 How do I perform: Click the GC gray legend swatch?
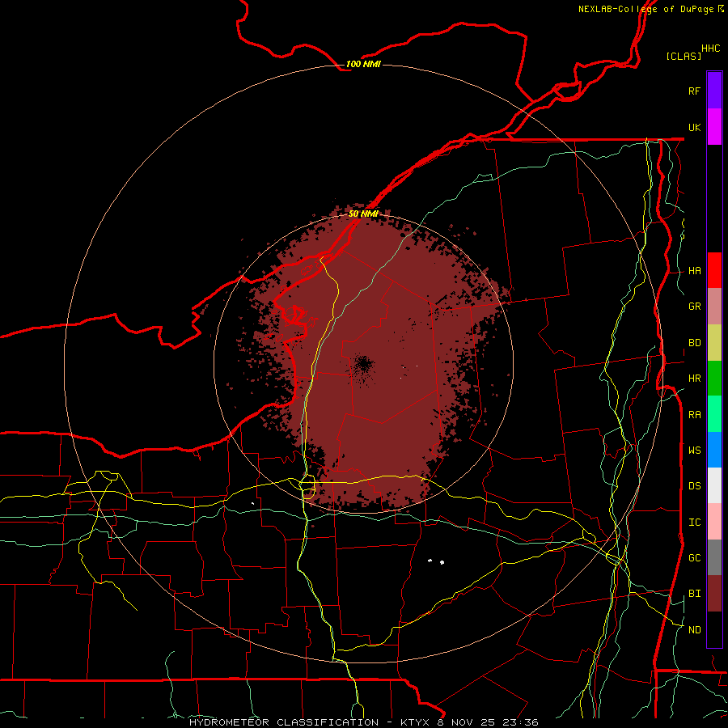coord(714,557)
